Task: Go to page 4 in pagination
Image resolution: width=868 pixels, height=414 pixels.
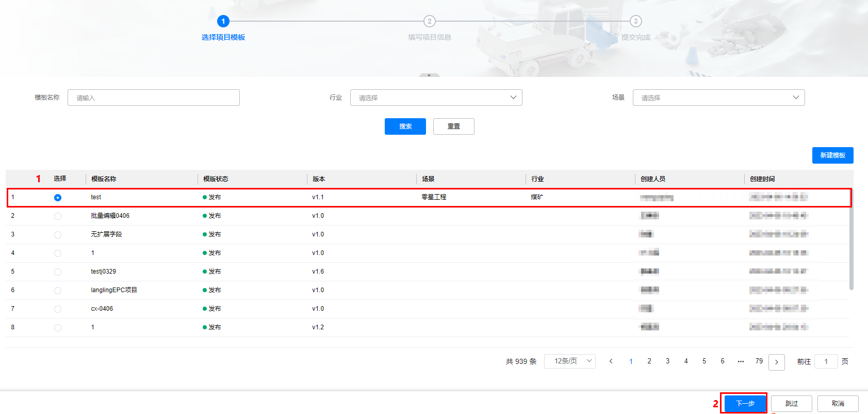Action: click(x=686, y=361)
